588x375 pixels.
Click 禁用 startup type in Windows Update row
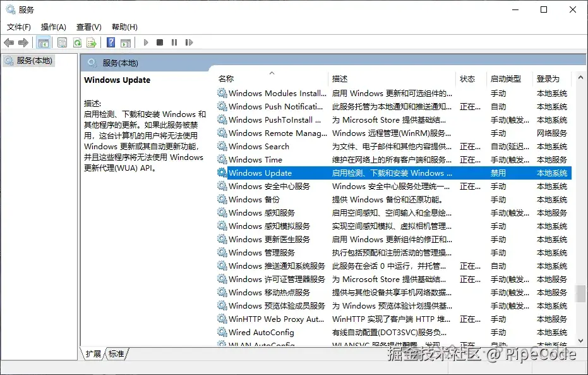pos(498,173)
